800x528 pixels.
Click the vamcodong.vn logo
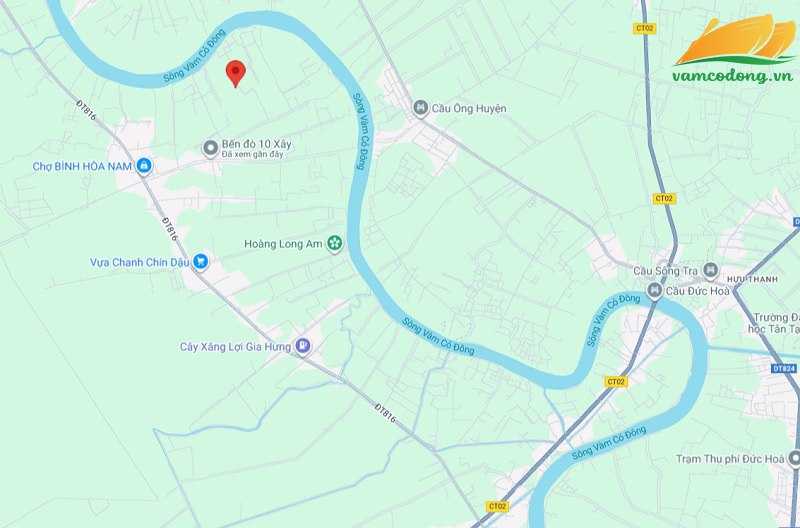click(735, 48)
